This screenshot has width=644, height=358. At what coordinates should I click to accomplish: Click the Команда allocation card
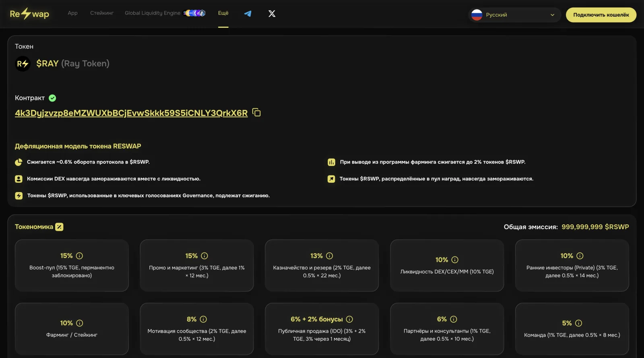pos(572,329)
